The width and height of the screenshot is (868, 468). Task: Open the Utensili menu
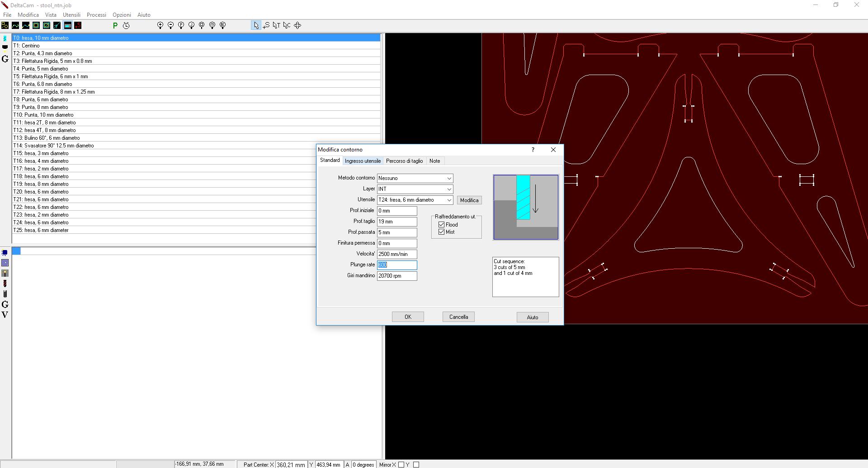pos(71,15)
